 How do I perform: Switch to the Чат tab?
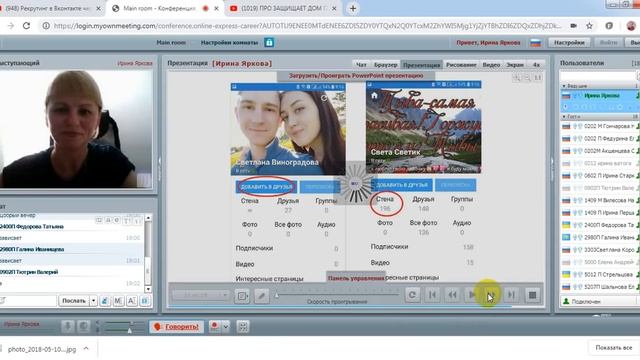click(x=361, y=64)
